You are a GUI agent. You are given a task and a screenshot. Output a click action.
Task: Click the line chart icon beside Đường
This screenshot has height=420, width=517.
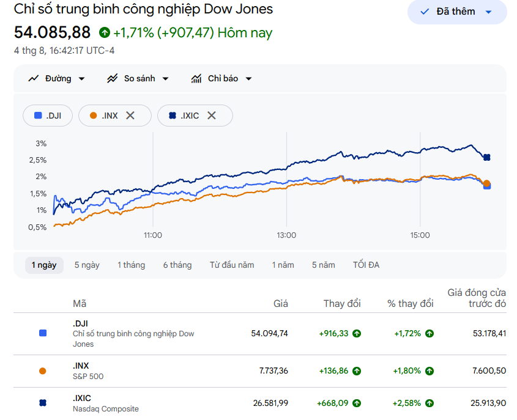pyautogui.click(x=33, y=78)
